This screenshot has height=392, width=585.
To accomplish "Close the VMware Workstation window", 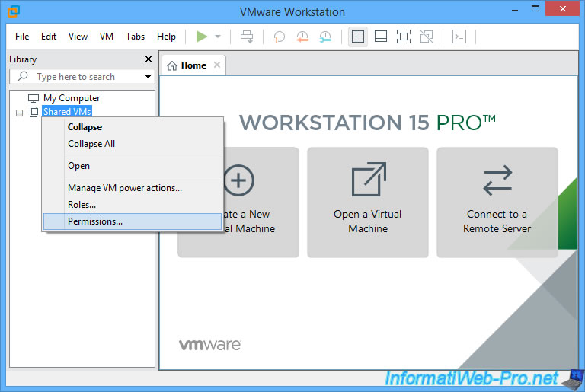I will 563,8.
